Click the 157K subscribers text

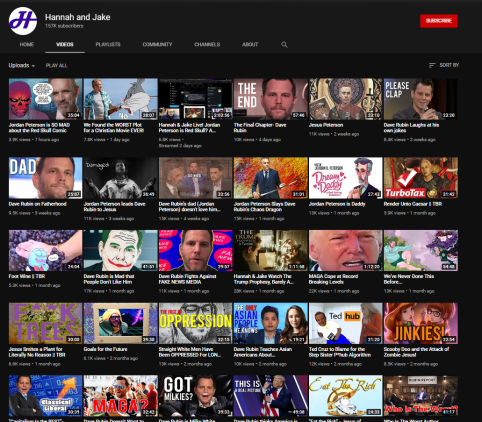(x=64, y=26)
